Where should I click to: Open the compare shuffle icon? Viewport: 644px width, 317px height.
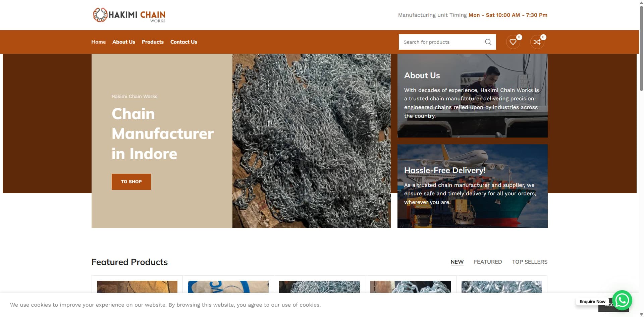coord(537,42)
